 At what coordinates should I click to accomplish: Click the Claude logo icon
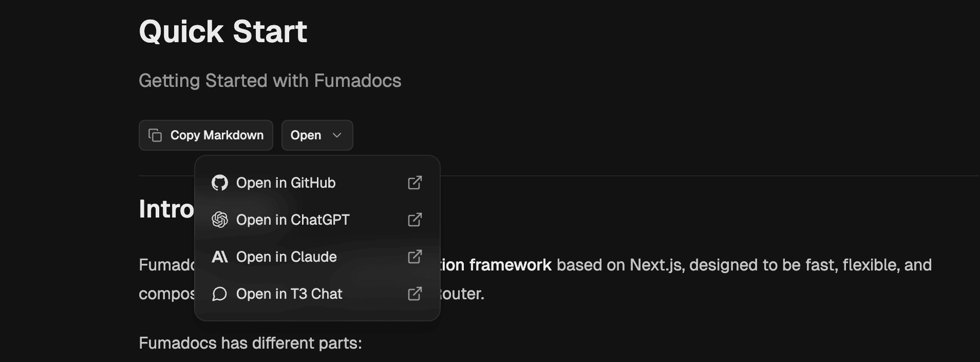[x=220, y=257]
